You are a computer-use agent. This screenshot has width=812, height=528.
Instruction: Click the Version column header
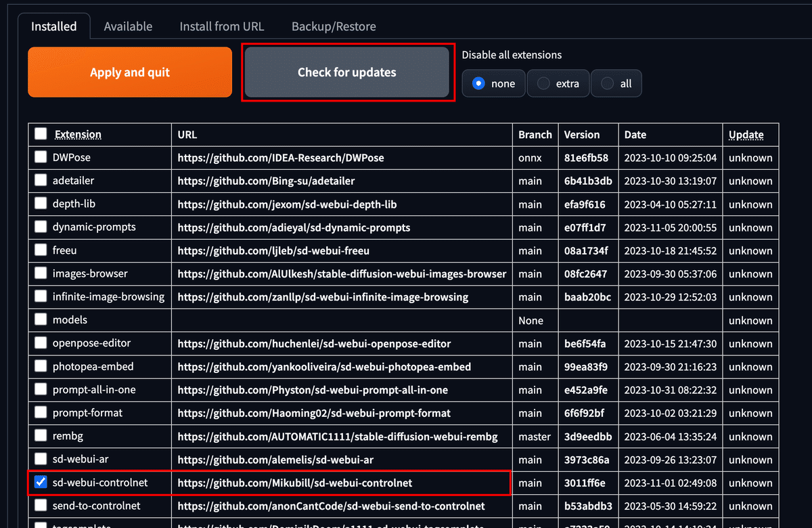[x=582, y=134]
